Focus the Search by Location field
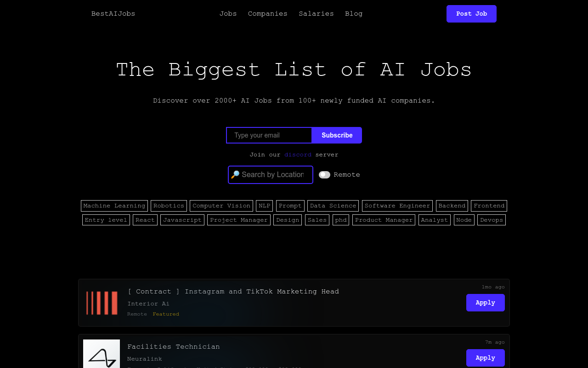The image size is (588, 368). click(271, 175)
